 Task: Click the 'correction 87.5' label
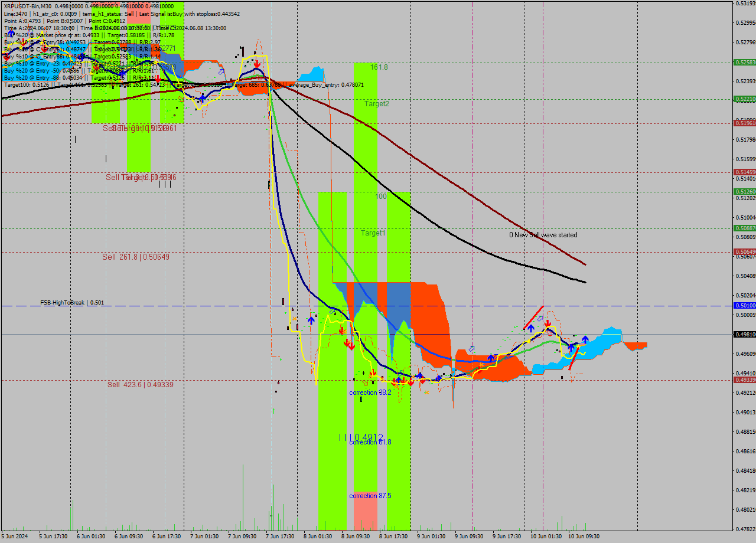[370, 496]
